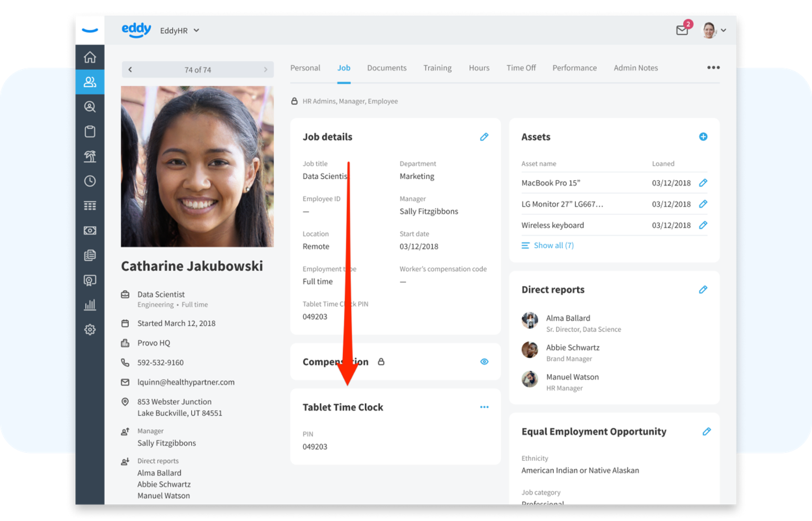Open Manuel Watson in Direct reports card

[x=572, y=377]
